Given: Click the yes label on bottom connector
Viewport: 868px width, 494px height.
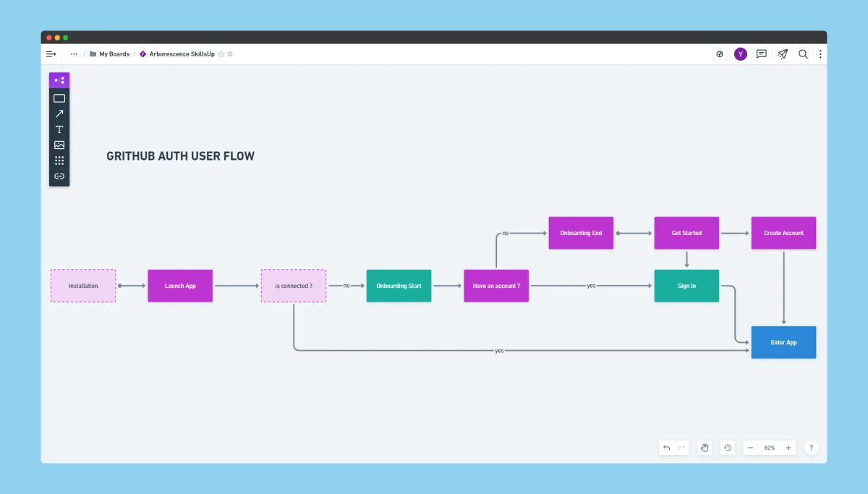Looking at the screenshot, I should 499,351.
